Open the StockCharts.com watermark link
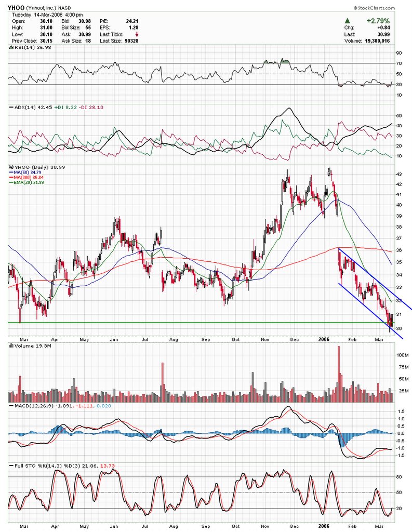Image resolution: width=412 pixels, height=532 pixels. (376, 8)
